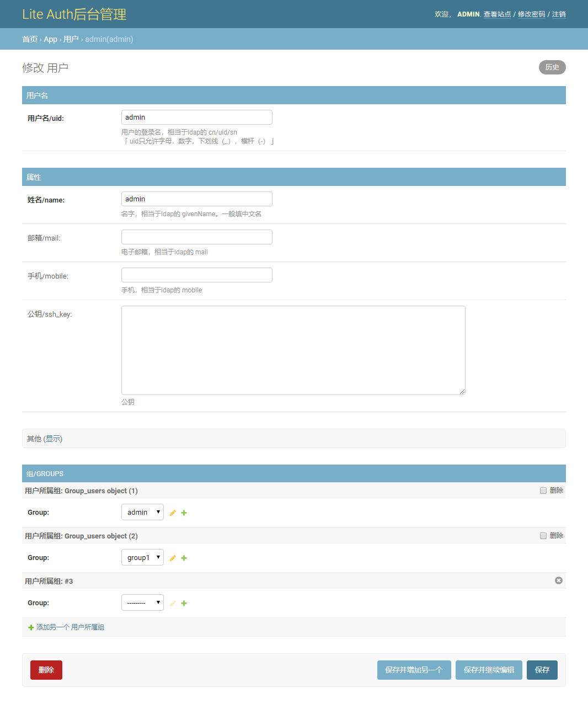Click the 手机/mobile input field

pyautogui.click(x=197, y=275)
